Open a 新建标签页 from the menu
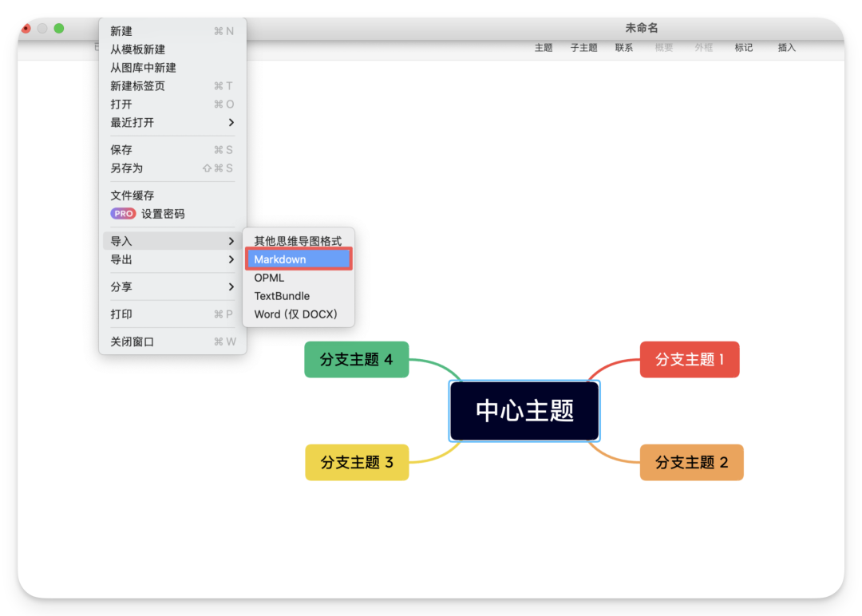This screenshot has width=862, height=616. click(x=172, y=85)
